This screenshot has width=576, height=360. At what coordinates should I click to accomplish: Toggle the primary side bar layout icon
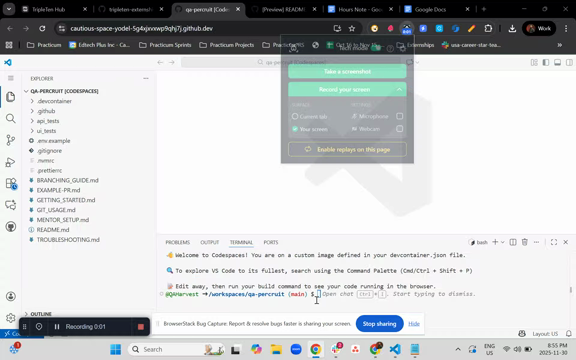(x=546, y=62)
